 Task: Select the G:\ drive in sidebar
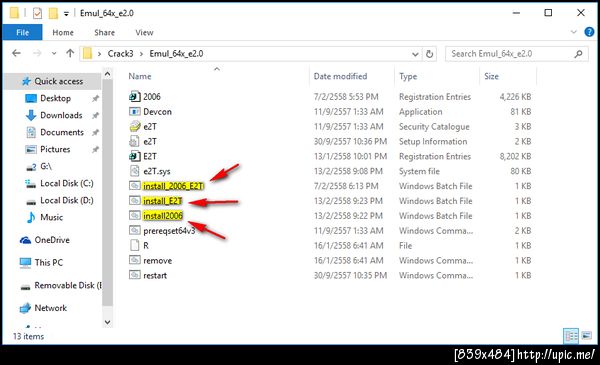tap(46, 166)
